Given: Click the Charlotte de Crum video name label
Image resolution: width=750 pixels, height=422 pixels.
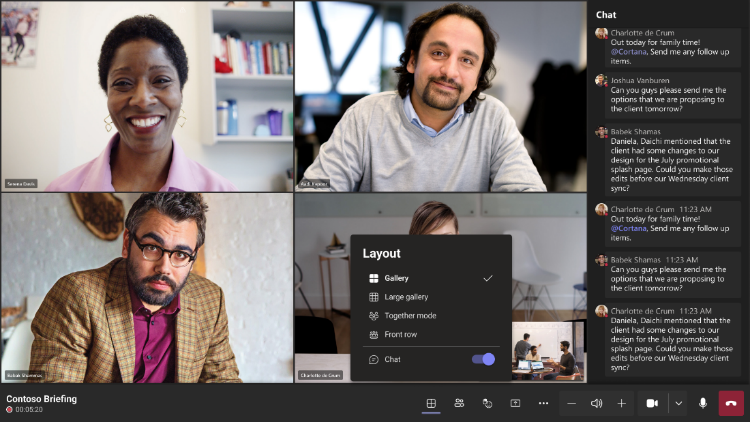Looking at the screenshot, I should [320, 375].
